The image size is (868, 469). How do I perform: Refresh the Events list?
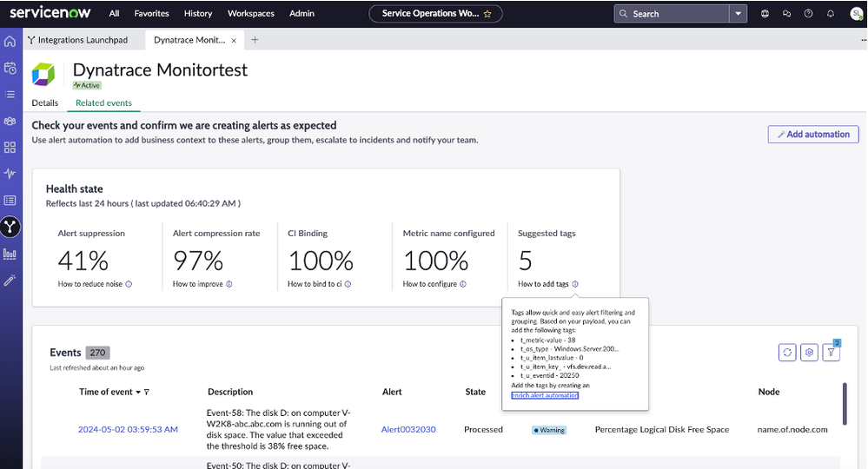tap(786, 352)
